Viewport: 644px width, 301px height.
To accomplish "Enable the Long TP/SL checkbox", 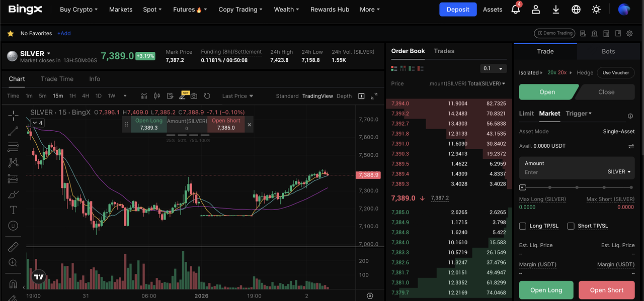I will point(523,226).
